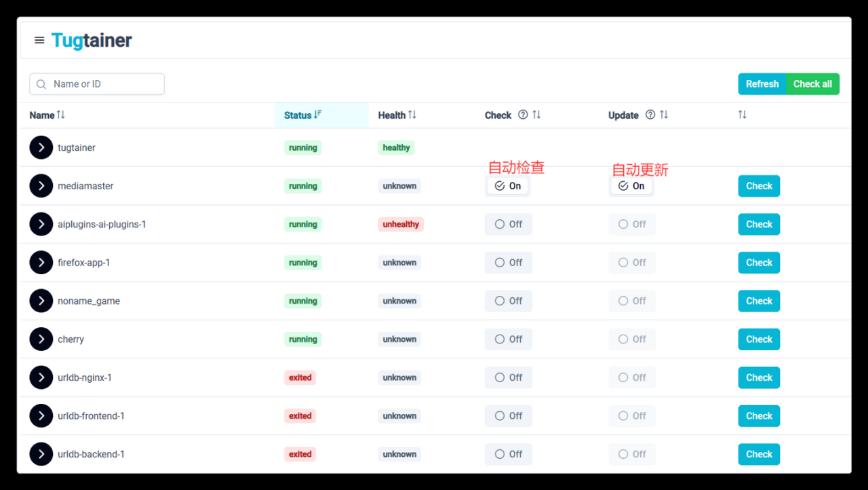Viewport: 868px width, 490px height.
Task: Click Check button for cherry container
Action: 759,339
